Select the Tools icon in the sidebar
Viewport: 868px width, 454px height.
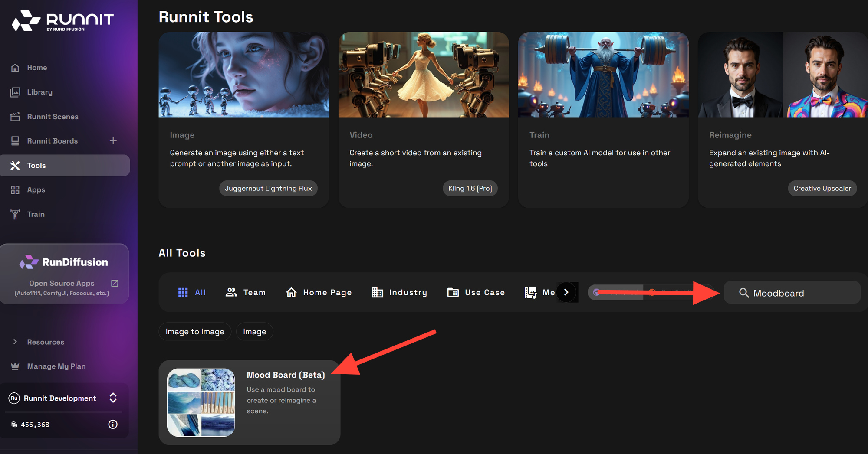tap(16, 165)
